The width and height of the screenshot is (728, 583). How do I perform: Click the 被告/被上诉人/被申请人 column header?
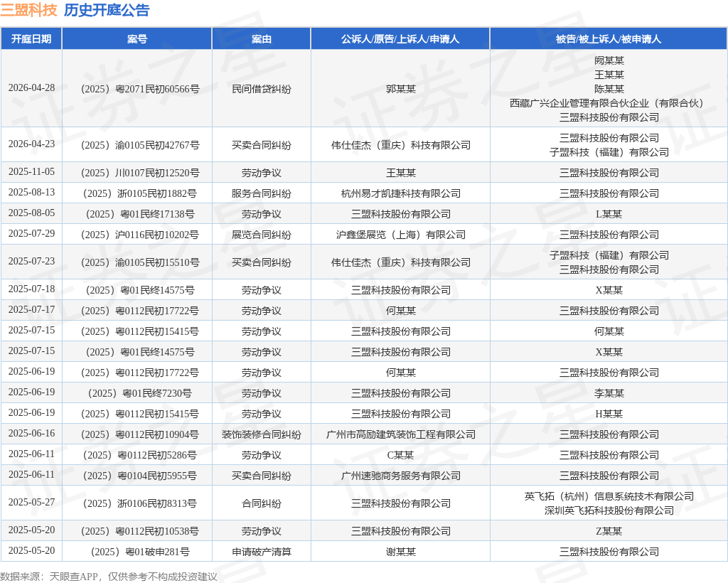tap(609, 39)
